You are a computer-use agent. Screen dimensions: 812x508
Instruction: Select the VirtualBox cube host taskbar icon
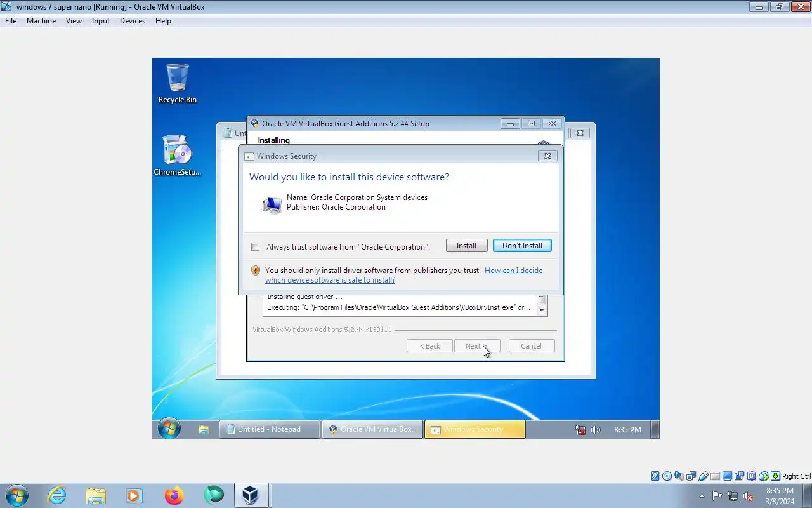(x=251, y=495)
